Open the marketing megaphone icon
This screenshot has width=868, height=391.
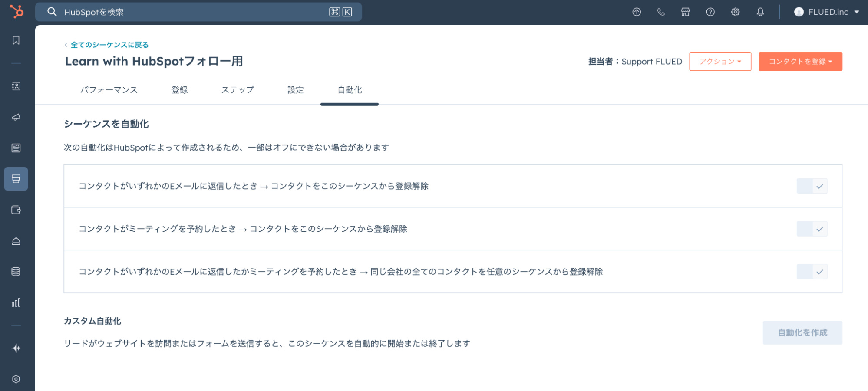coord(16,117)
